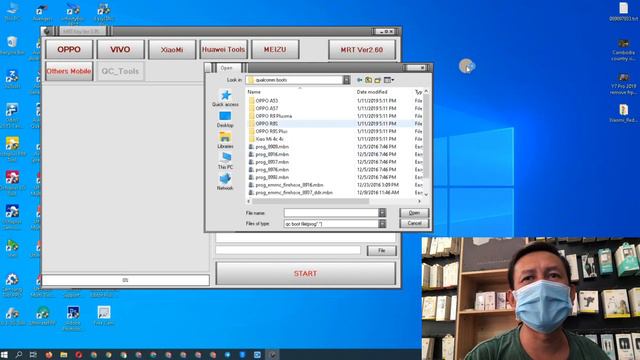640x360 pixels.
Task: Switch to the VIVO tab in MRT
Action: pyautogui.click(x=120, y=49)
